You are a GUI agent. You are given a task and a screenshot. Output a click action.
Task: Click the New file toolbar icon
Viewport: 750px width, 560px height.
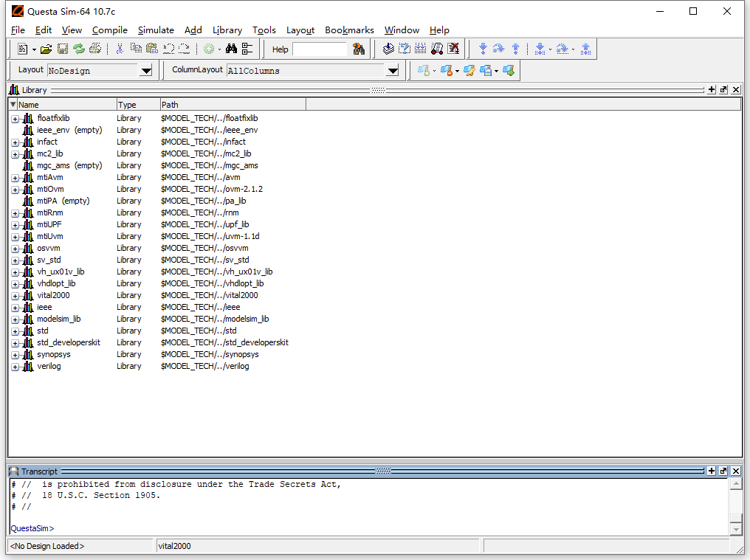click(22, 49)
